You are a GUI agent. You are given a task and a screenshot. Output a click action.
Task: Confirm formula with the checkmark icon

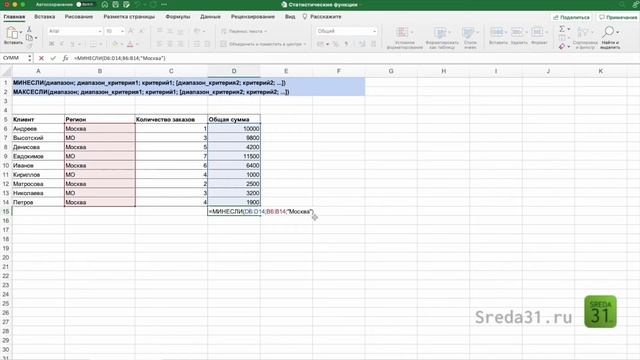click(53, 58)
